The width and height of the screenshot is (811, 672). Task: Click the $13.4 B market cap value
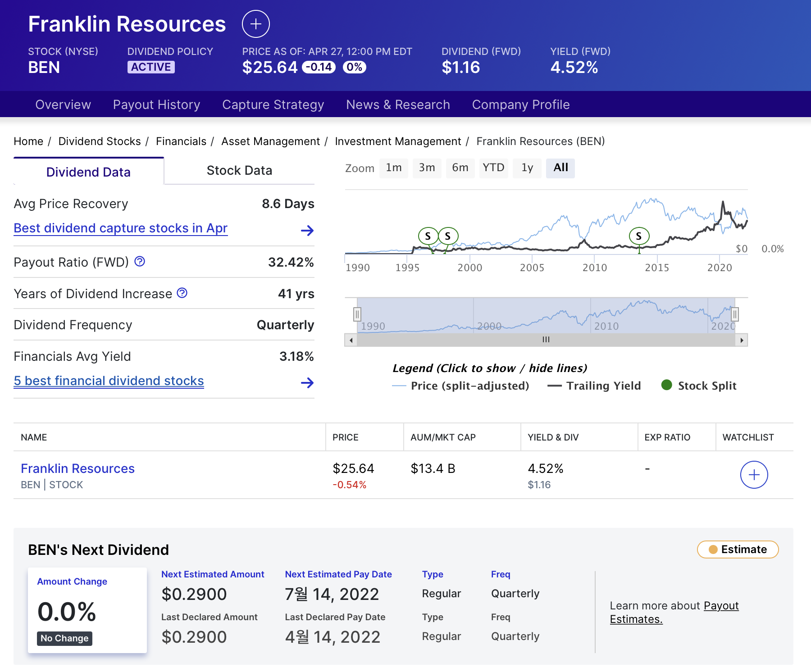(433, 468)
